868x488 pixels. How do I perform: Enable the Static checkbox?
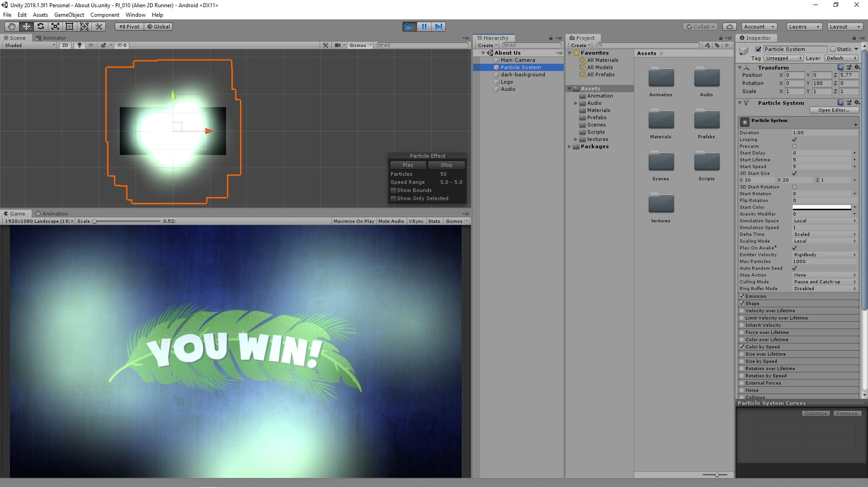[x=833, y=49]
